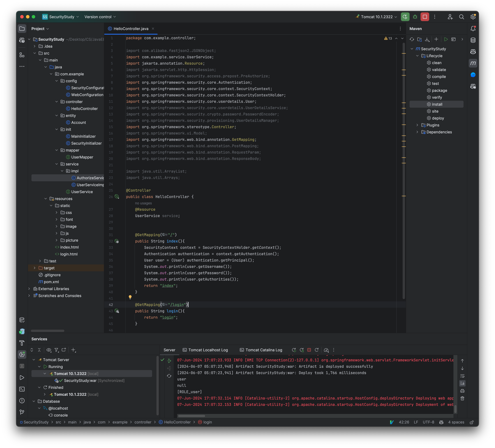Open IDE Settings gear icon
This screenshot has width=495, height=448.
473,17
